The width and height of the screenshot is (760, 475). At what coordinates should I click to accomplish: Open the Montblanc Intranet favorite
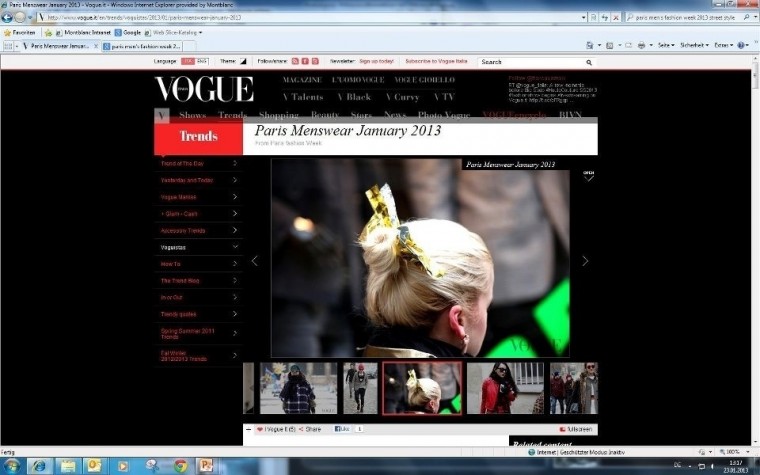pyautogui.click(x=83, y=32)
